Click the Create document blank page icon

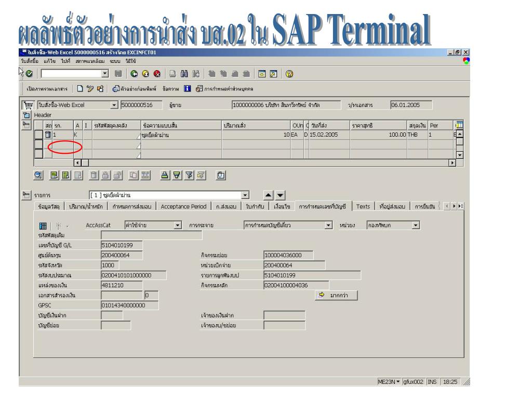coord(79,88)
